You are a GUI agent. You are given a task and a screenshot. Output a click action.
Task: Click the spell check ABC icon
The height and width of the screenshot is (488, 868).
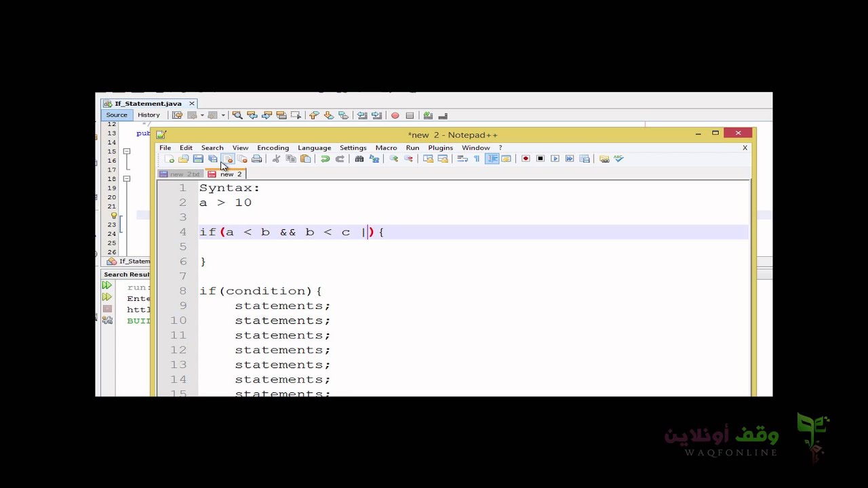pyautogui.click(x=618, y=159)
